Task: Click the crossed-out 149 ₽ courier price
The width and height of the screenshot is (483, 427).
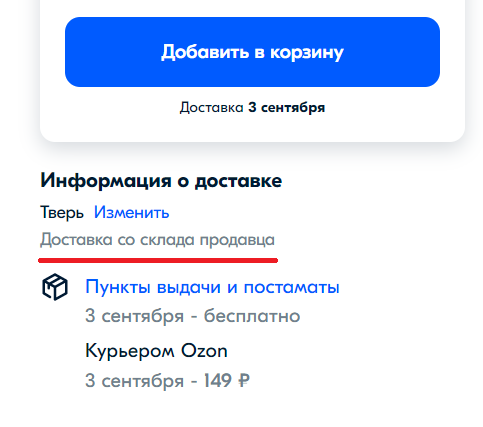Action: [x=227, y=380]
